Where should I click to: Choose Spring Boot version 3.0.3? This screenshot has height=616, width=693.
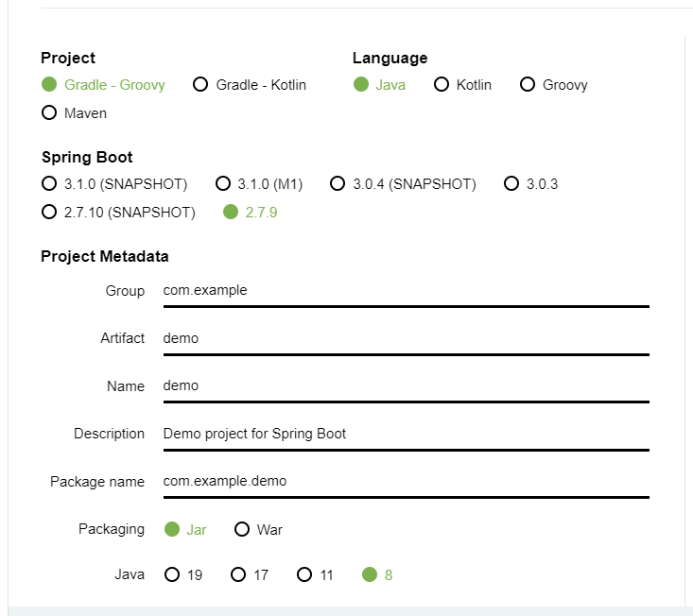530,183
